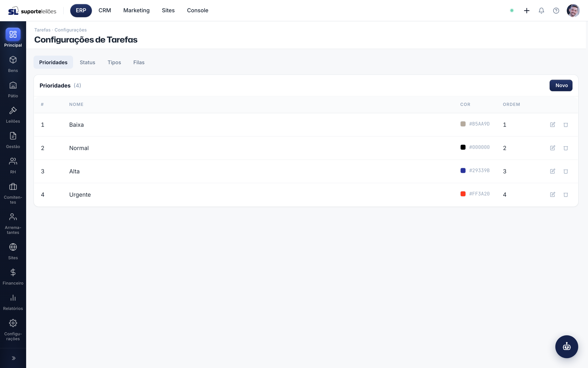Click the Normal black color swatch

point(463,147)
